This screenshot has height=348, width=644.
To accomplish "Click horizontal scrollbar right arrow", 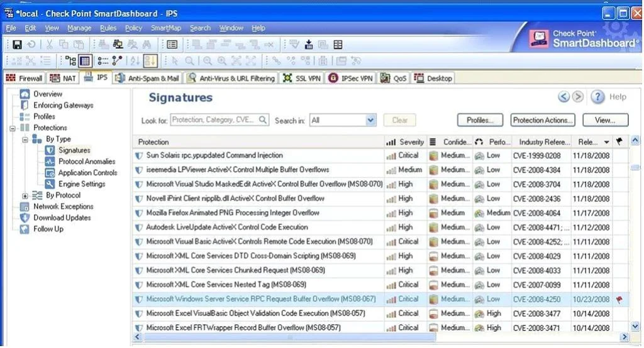I will (x=625, y=337).
